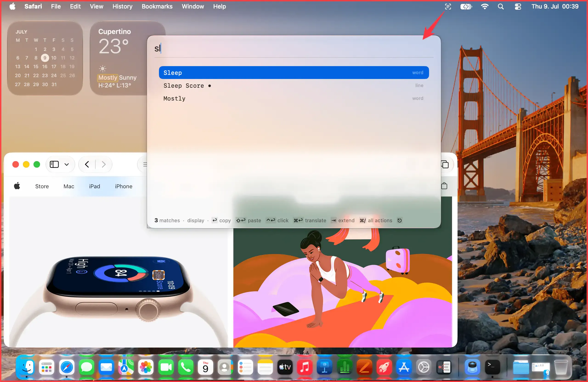This screenshot has height=382, width=588.
Task: Open Control Center in menu bar
Action: click(518, 6)
